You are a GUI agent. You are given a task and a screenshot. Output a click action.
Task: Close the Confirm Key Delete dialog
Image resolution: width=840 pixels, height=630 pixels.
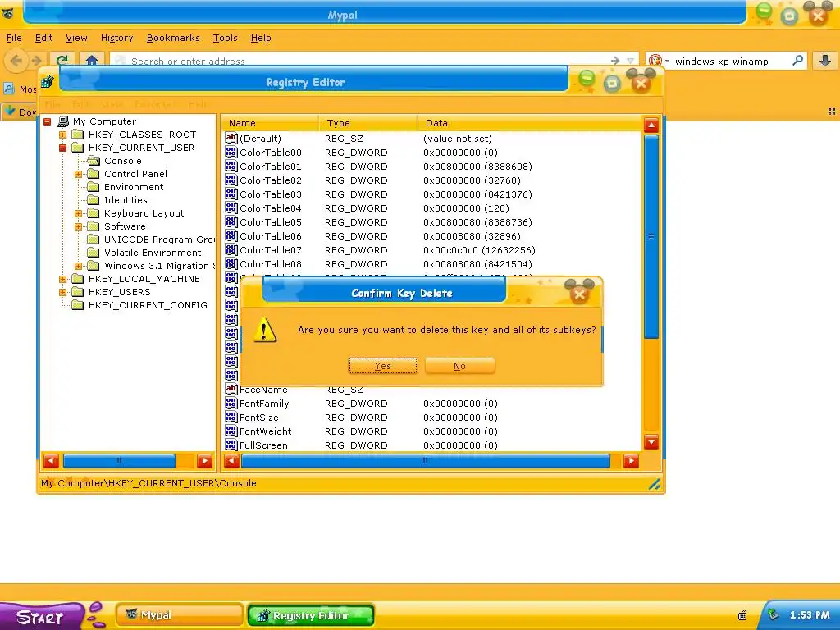[x=579, y=294]
